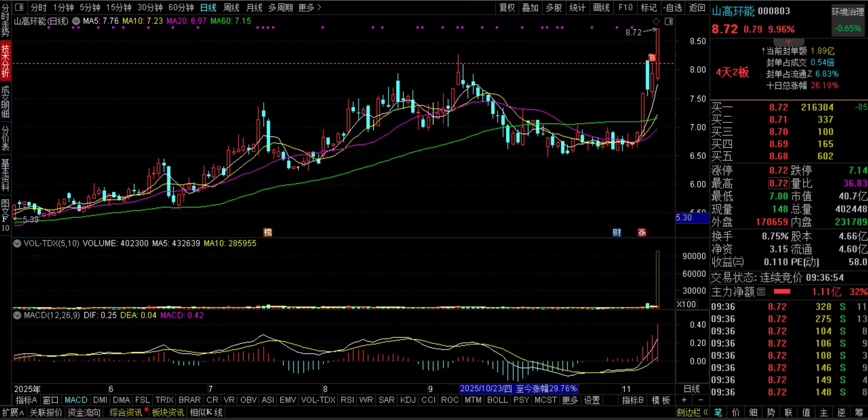This screenshot has width=868, height=420.
Task: Select the BOLL indicator tab
Action: 497,400
